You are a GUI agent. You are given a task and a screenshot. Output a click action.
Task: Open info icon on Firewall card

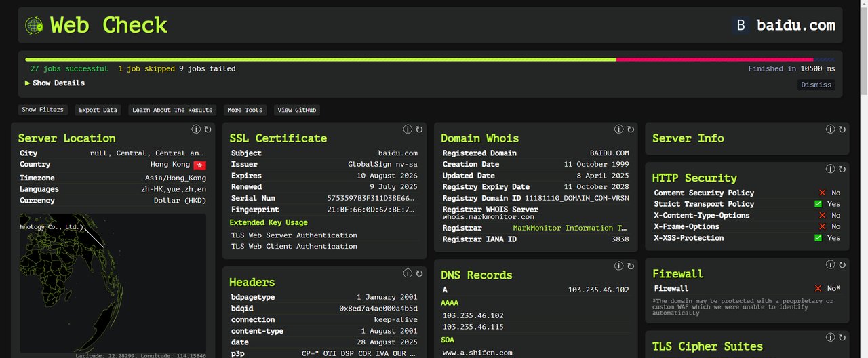(x=831, y=264)
